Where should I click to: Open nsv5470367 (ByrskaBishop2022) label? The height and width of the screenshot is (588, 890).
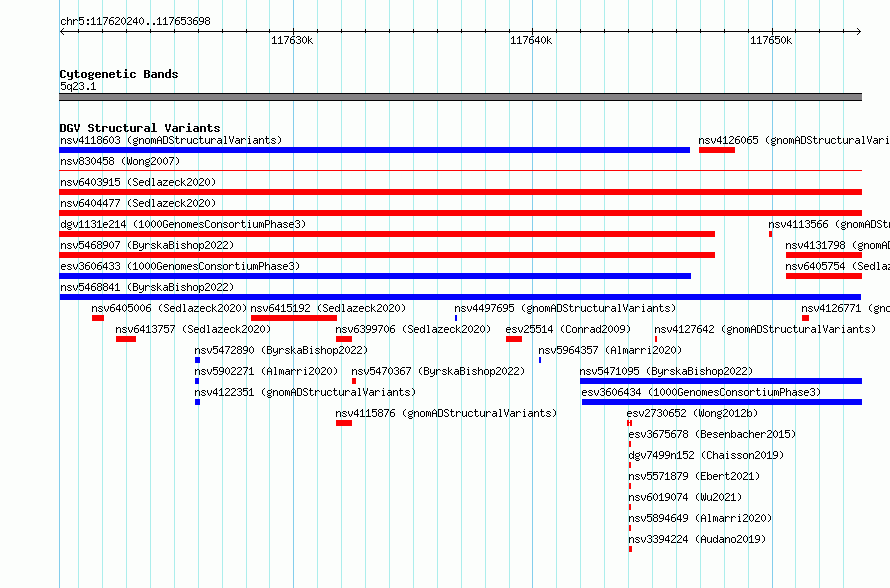(438, 371)
